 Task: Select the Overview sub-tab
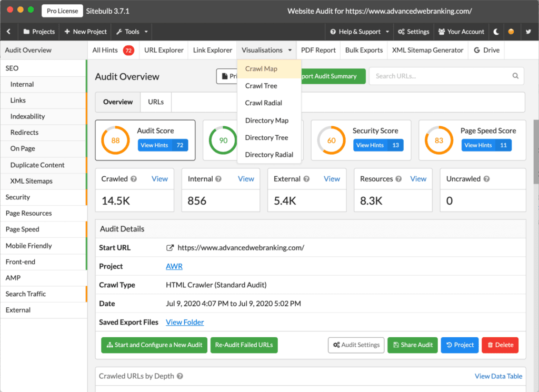pyautogui.click(x=117, y=102)
